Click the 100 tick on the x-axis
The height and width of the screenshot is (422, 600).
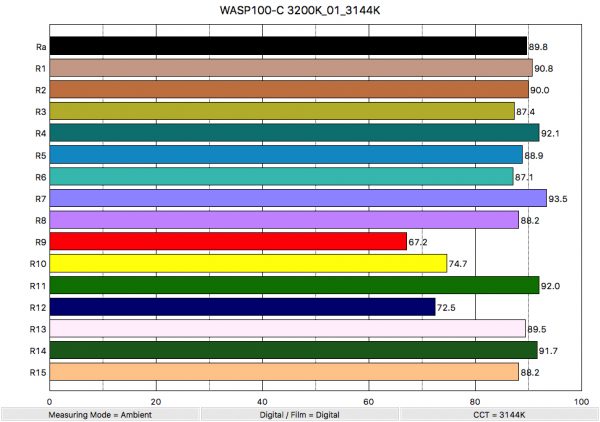tap(581, 398)
